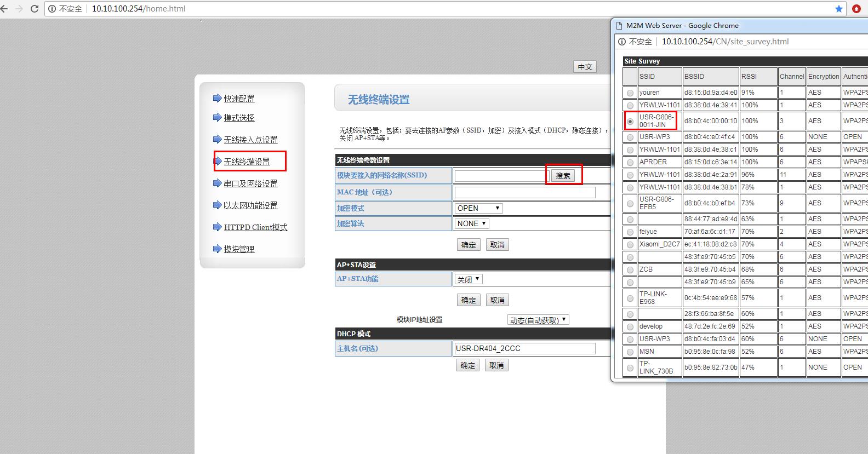
Task: Click the bookmark star icon
Action: pos(838,9)
